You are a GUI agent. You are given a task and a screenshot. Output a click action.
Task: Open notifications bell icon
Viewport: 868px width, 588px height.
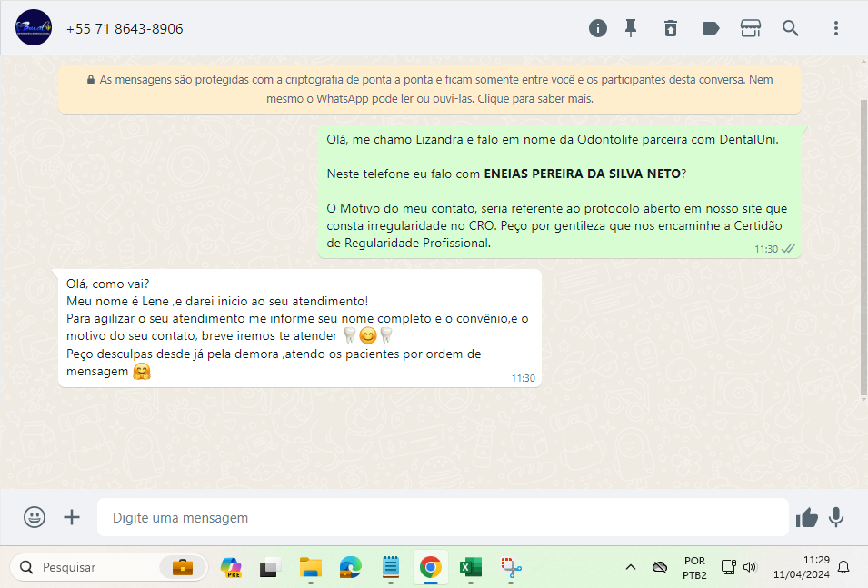[843, 567]
